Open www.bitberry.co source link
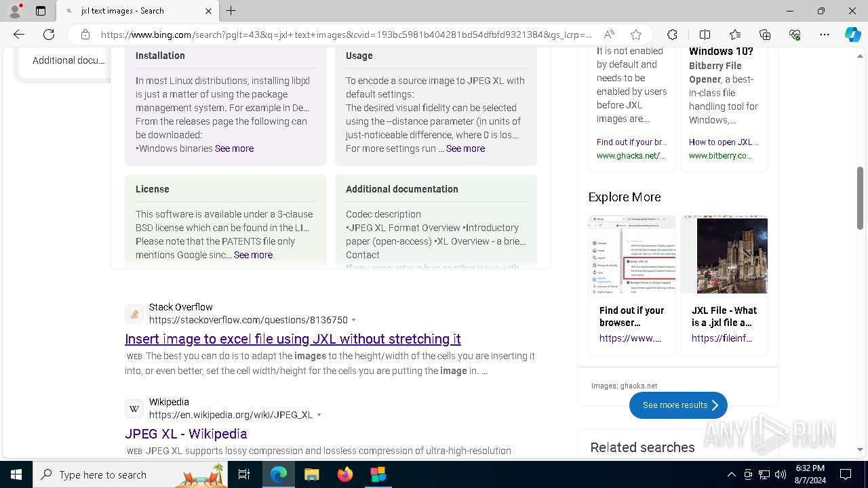868x488 pixels. pyautogui.click(x=720, y=156)
